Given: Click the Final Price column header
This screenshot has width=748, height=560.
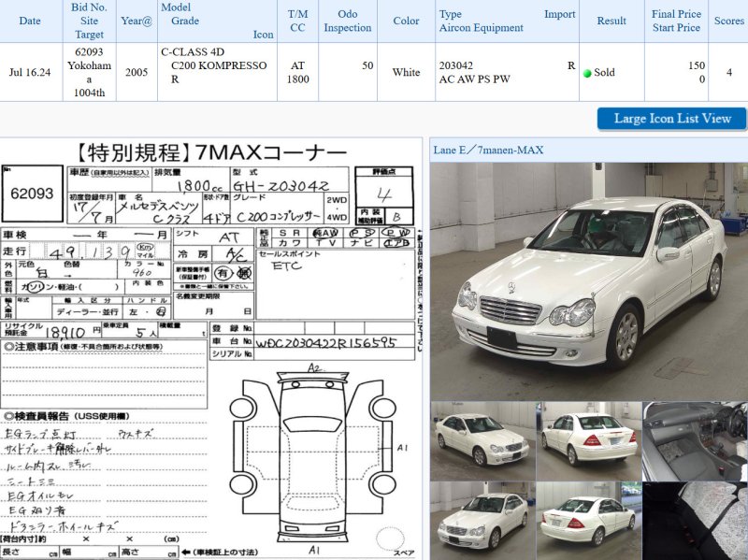Looking at the screenshot, I should tap(676, 21).
